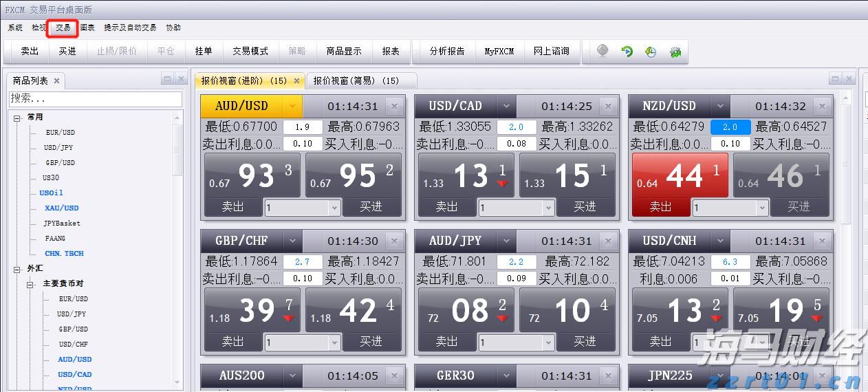The width and height of the screenshot is (868, 392).
Task: Open the NZD/USD symbol dropdown arrow
Action: coord(720,106)
